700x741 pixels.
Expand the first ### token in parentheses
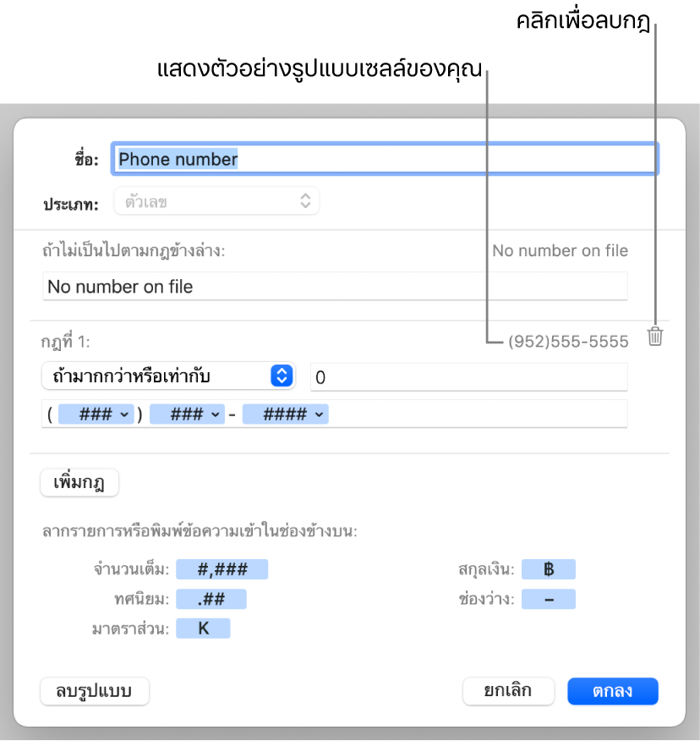coord(96,414)
